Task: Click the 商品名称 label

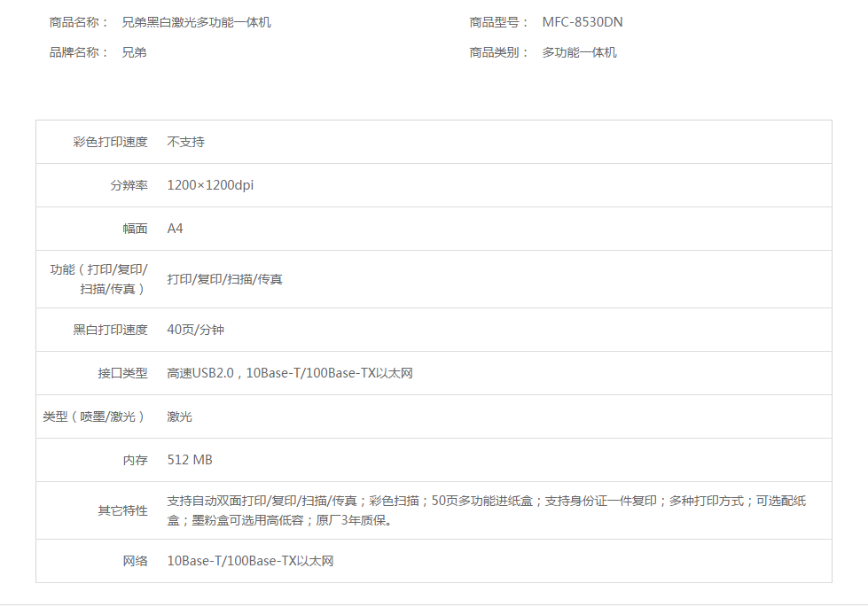Action: pos(79,22)
